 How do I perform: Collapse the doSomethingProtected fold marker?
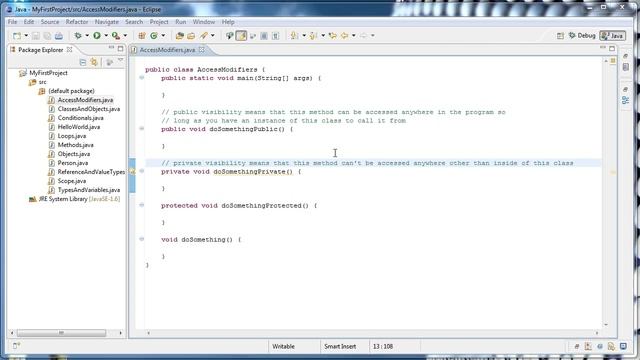pyautogui.click(x=142, y=205)
